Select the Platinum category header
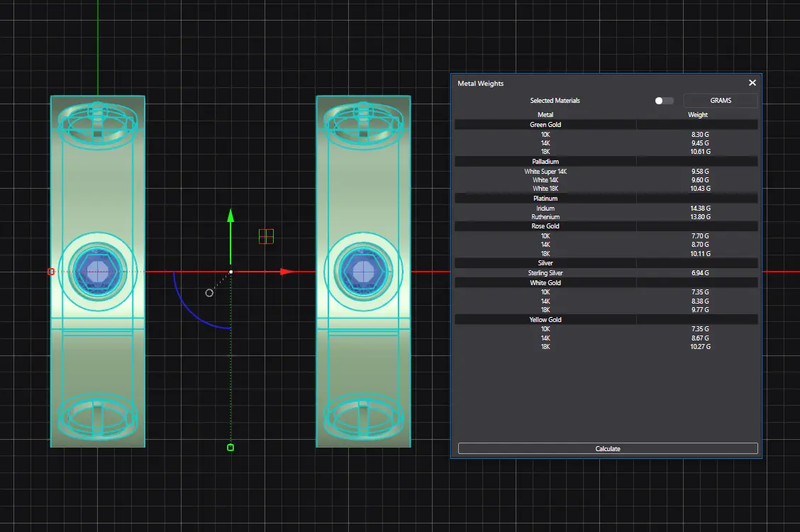The width and height of the screenshot is (800, 532). 545,199
